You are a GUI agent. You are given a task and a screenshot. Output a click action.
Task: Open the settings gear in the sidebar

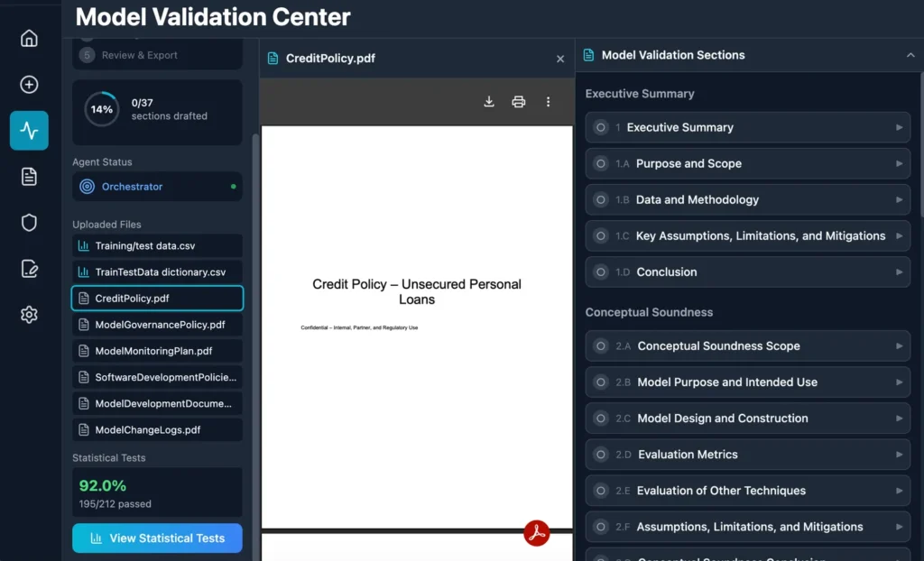point(29,315)
